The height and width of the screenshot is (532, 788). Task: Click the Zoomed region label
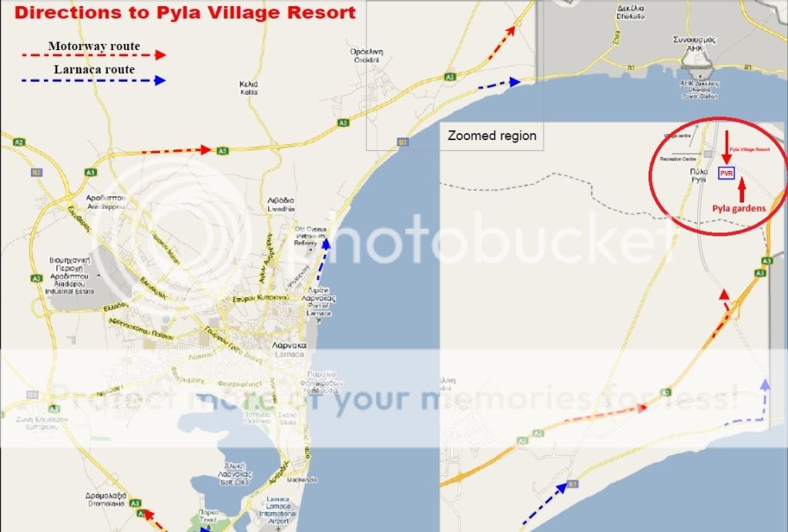coord(491,136)
